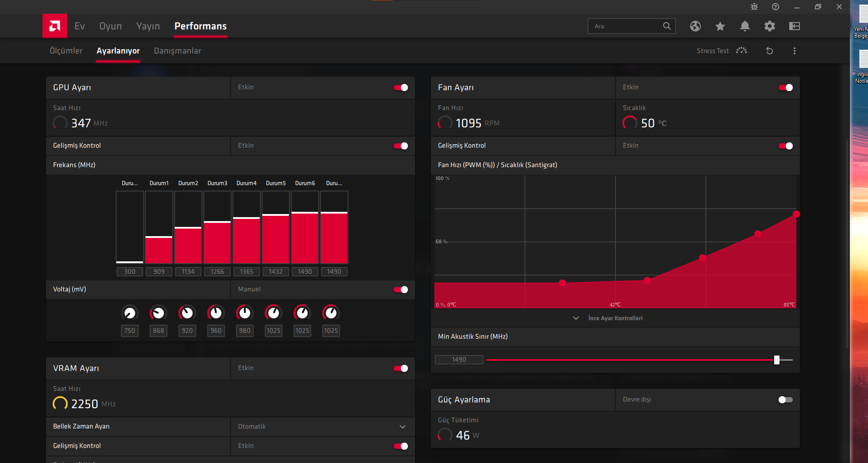Viewport: 868px width, 463px height.
Task: Select the Performans tab
Action: [200, 26]
